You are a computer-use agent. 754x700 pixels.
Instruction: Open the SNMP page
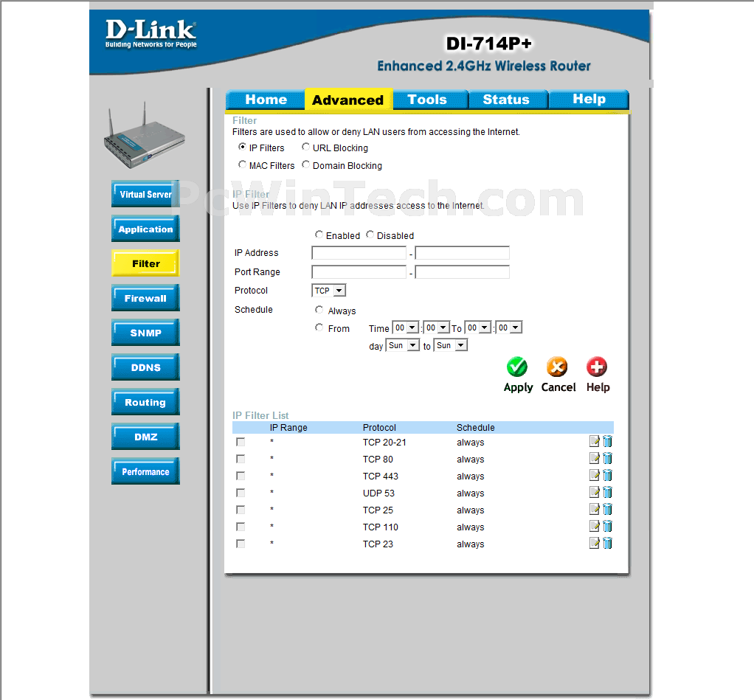[145, 332]
